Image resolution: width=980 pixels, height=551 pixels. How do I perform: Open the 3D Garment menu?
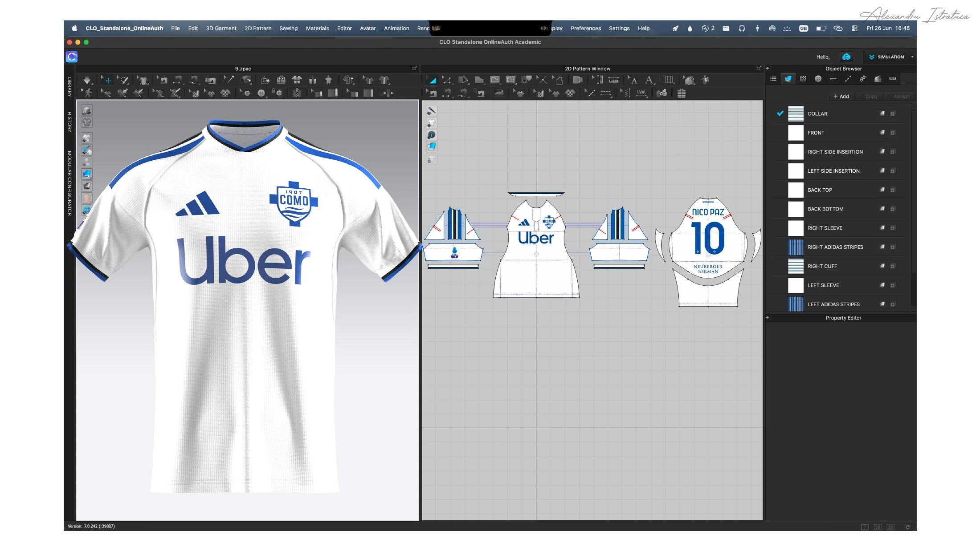click(221, 28)
